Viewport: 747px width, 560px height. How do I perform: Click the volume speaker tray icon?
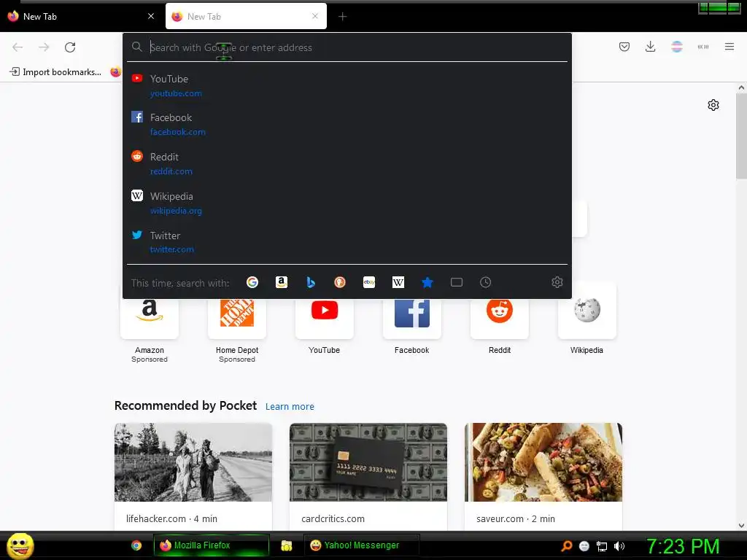(619, 546)
